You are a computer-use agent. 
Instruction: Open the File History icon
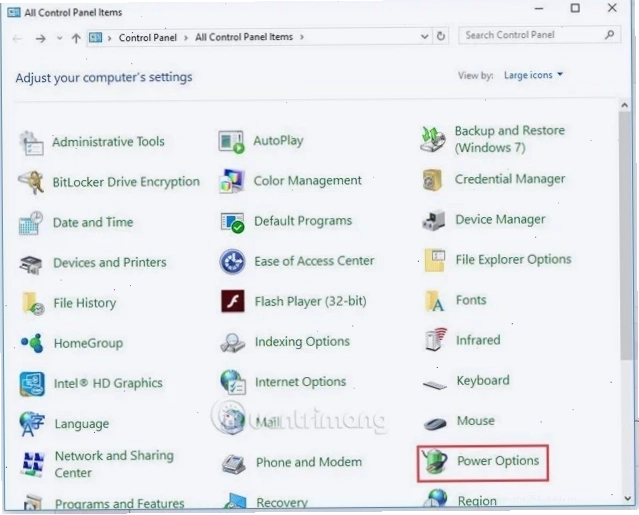tap(33, 304)
